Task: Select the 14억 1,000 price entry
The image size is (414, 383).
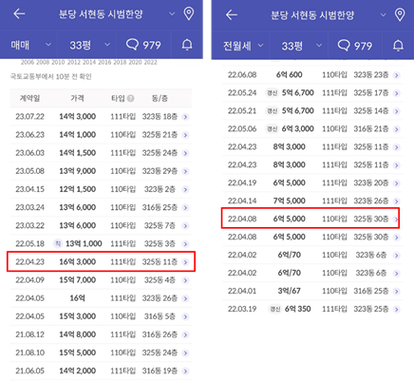Action: click(77, 134)
